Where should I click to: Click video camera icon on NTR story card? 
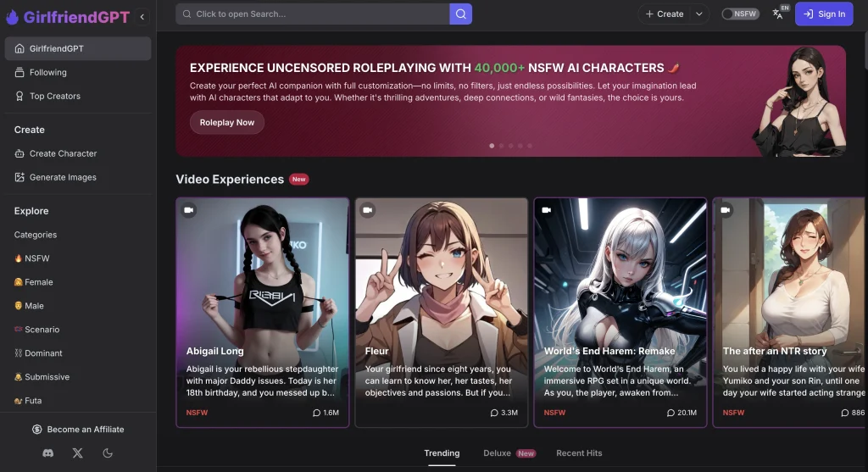726,210
